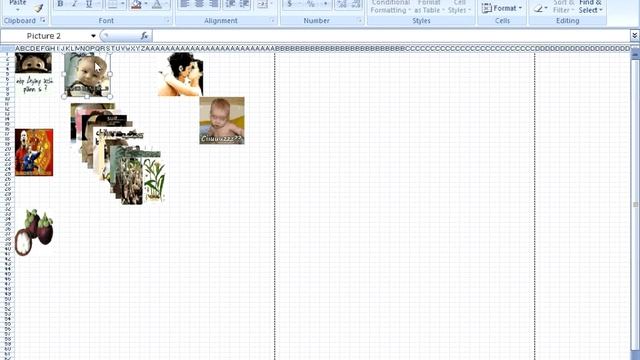Decrease decimal places
The image size is (640, 360).
(356, 4)
